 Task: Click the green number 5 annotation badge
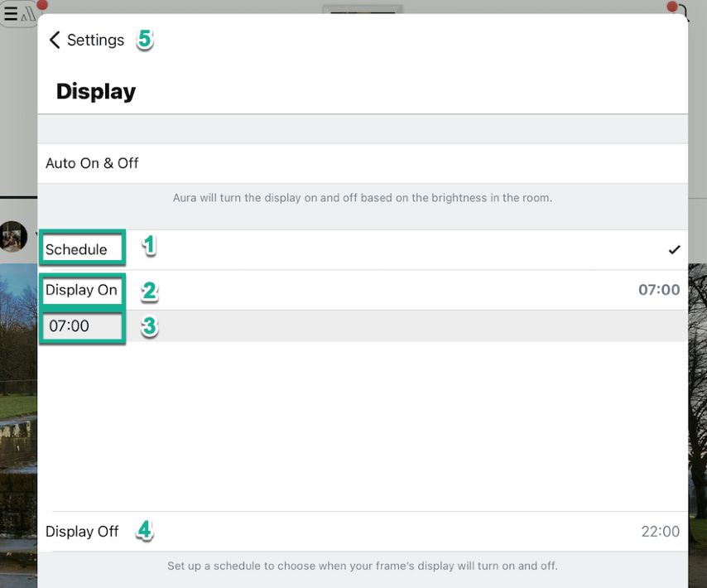point(145,39)
